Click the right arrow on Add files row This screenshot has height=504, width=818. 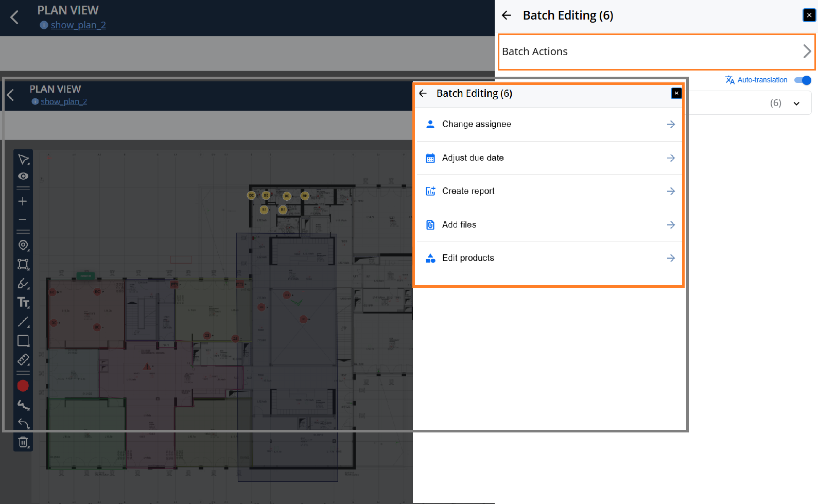click(x=671, y=224)
